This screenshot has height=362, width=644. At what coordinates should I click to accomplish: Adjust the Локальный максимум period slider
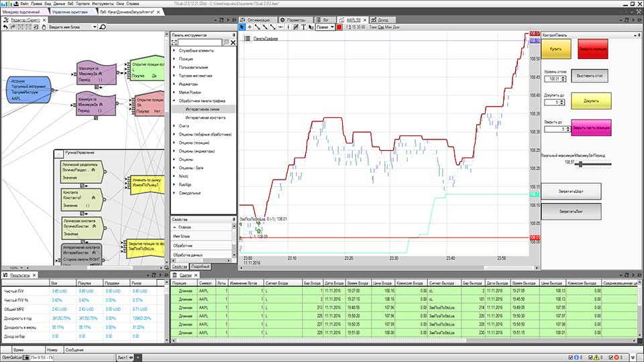[x=580, y=164]
